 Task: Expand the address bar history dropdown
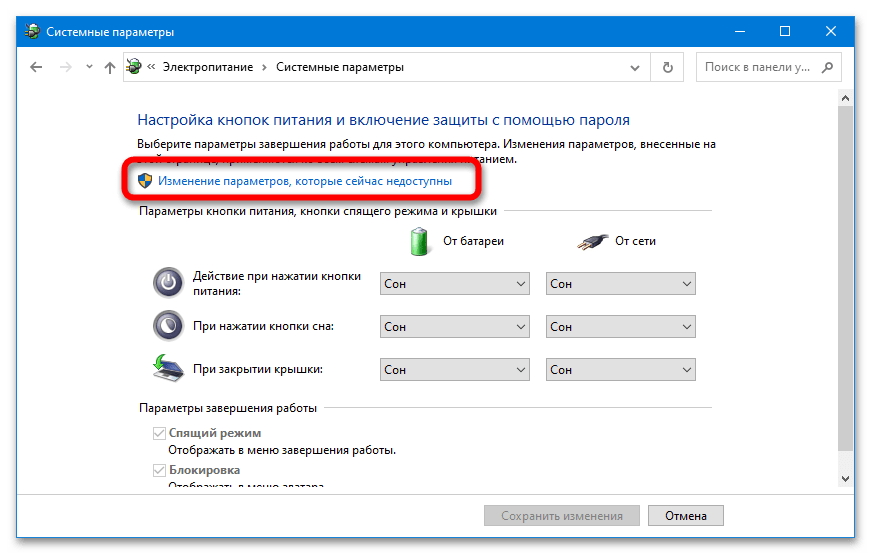point(634,68)
